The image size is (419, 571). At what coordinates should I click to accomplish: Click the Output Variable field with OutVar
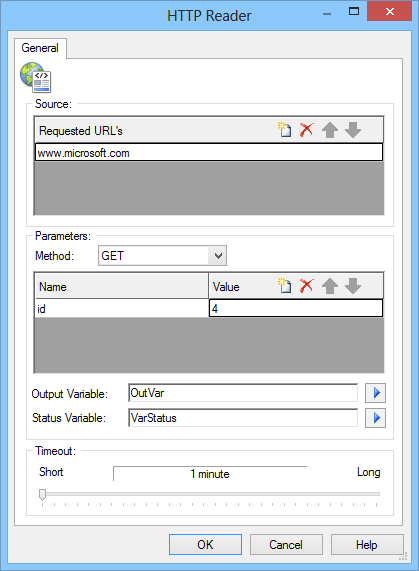243,393
